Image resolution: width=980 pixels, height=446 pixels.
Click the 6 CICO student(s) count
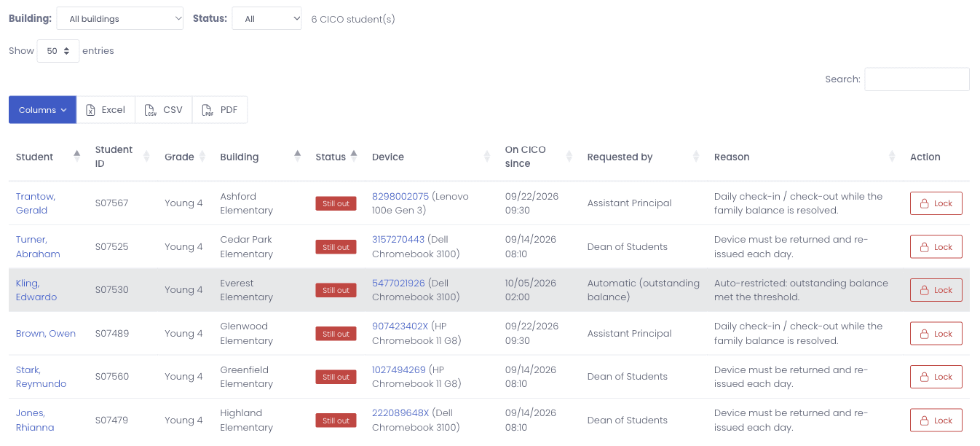tap(353, 19)
